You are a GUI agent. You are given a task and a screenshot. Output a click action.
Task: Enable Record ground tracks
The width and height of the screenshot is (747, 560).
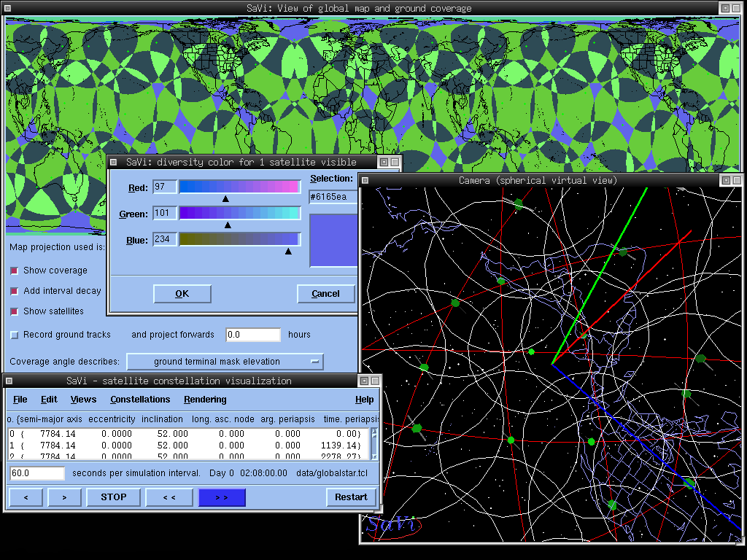15,335
